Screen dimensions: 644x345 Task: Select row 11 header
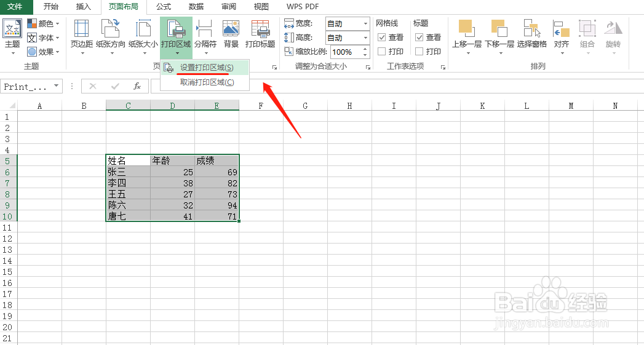pyautogui.click(x=9, y=227)
